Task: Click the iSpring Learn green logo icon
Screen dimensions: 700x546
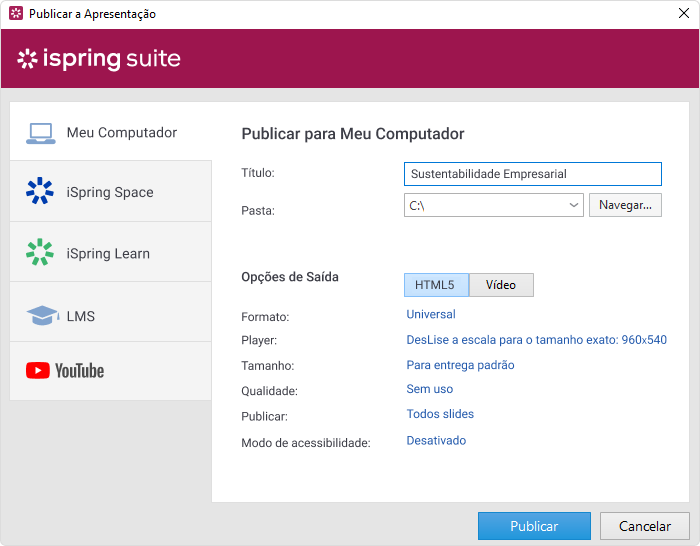Action: (40, 252)
